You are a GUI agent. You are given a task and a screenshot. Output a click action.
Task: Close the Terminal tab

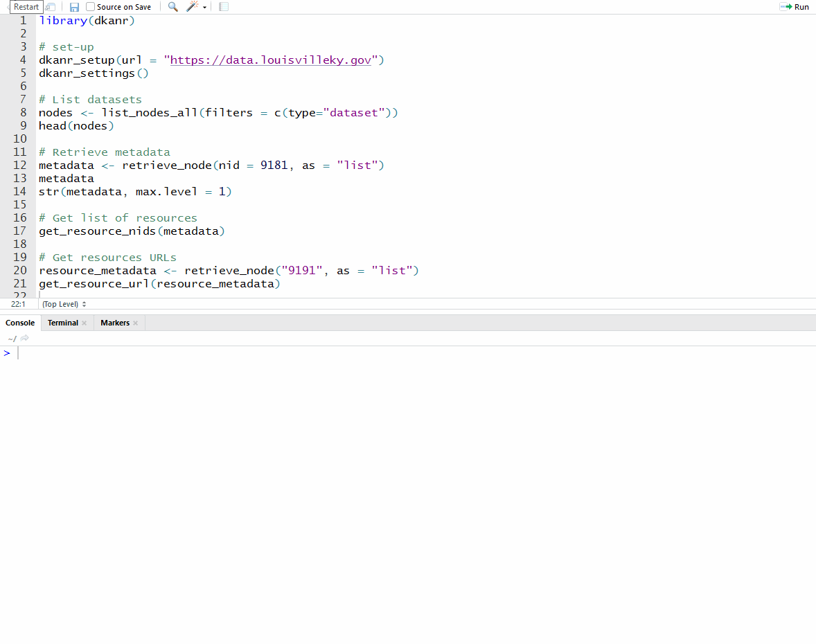[x=85, y=323]
